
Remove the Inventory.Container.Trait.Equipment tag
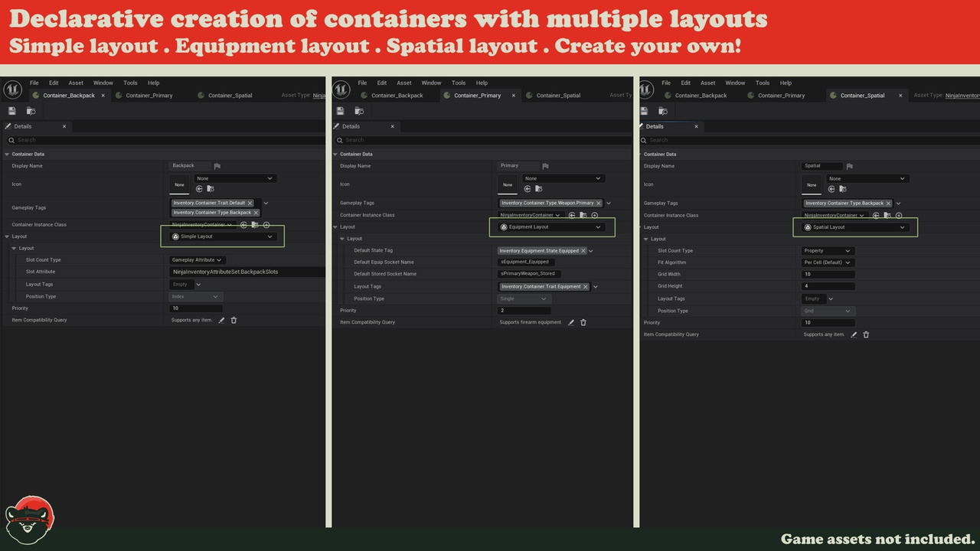(x=586, y=287)
